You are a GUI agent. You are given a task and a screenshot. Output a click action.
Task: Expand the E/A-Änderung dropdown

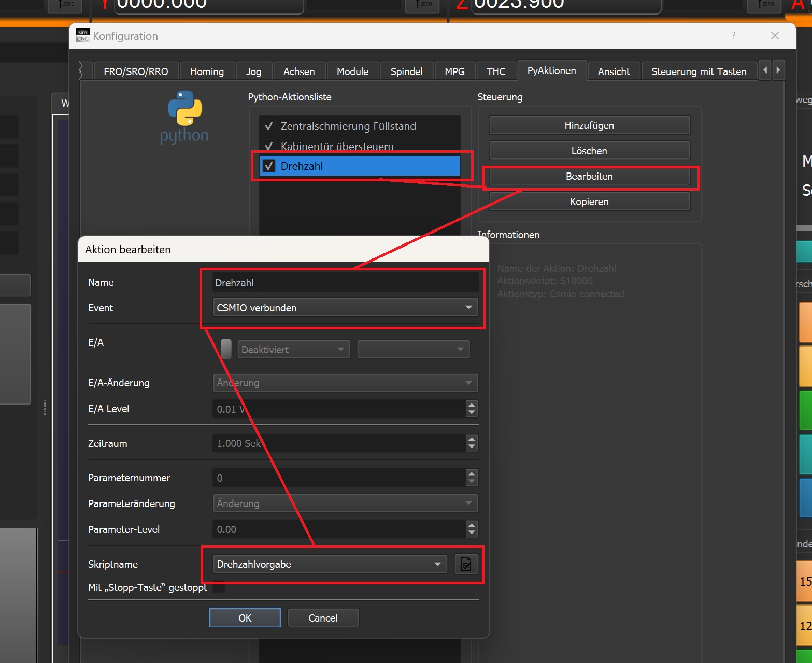pos(345,383)
